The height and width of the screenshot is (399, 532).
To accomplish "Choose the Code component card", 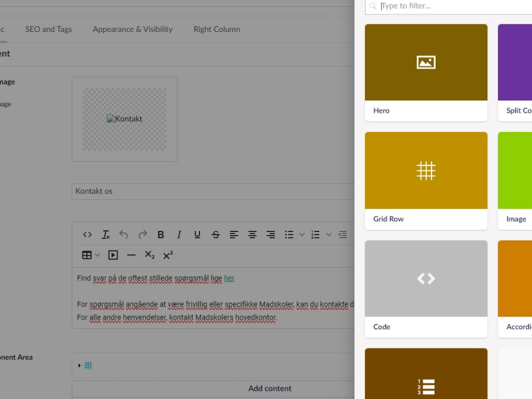I will [426, 289].
